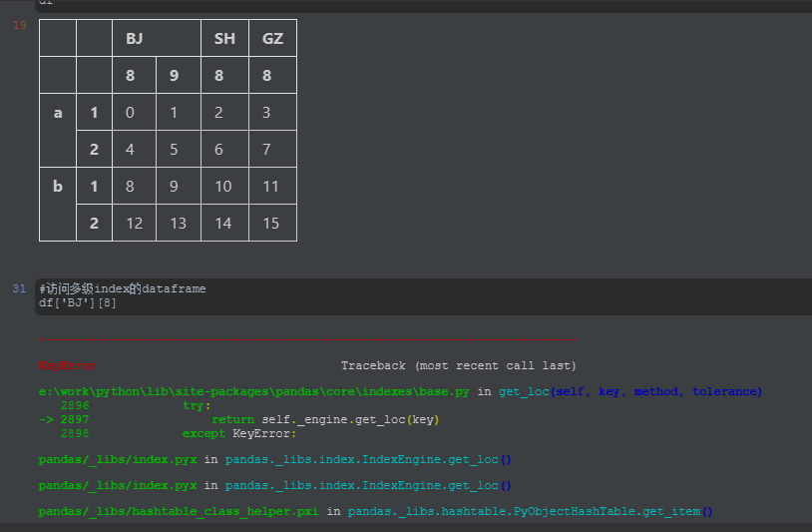Select table cell with value 6
This screenshot has width=812, height=532.
224,149
